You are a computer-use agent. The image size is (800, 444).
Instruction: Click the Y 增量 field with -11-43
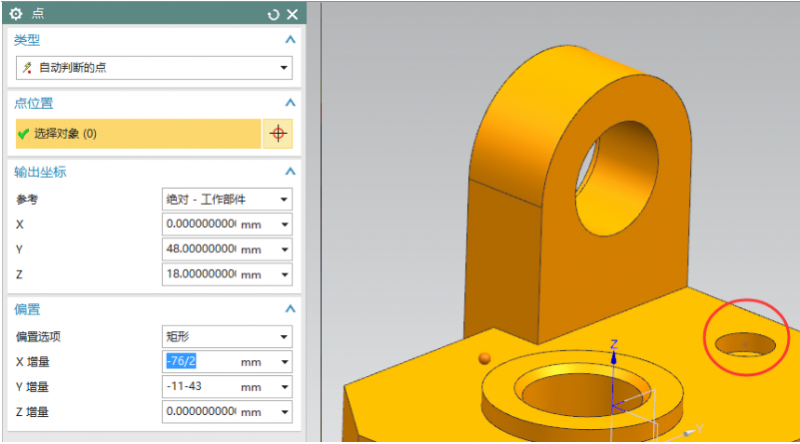[x=200, y=386]
